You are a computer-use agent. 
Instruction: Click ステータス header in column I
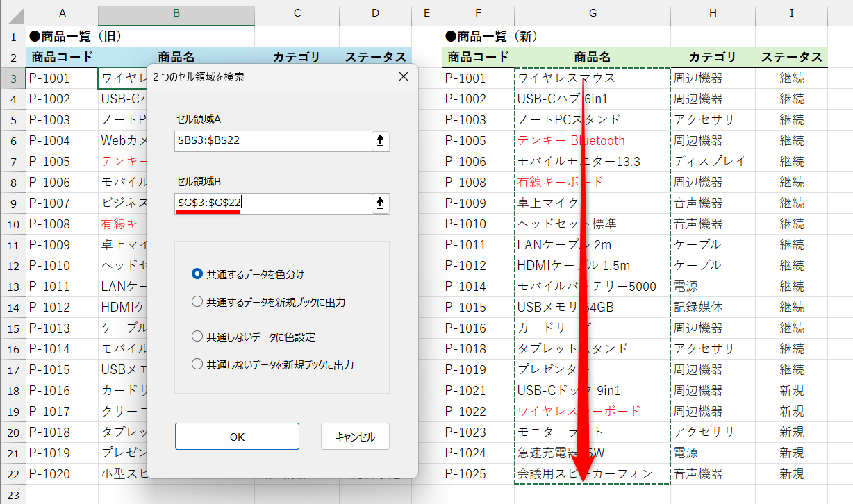tap(792, 57)
